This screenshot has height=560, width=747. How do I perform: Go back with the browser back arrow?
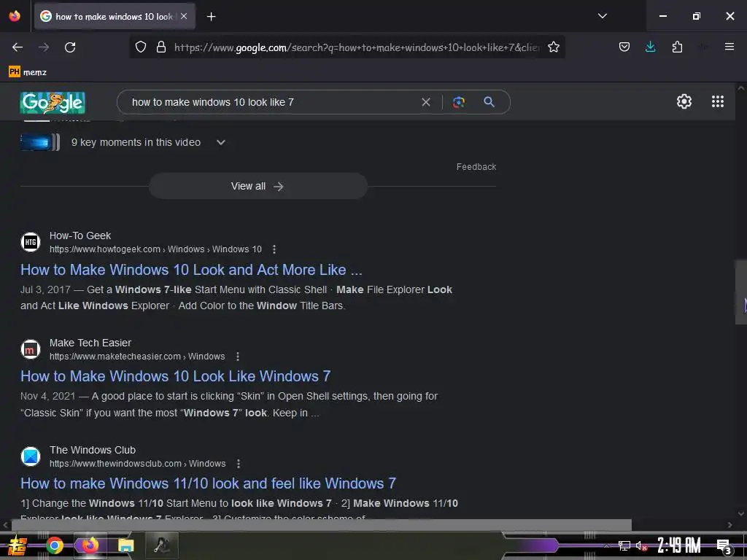18,47
